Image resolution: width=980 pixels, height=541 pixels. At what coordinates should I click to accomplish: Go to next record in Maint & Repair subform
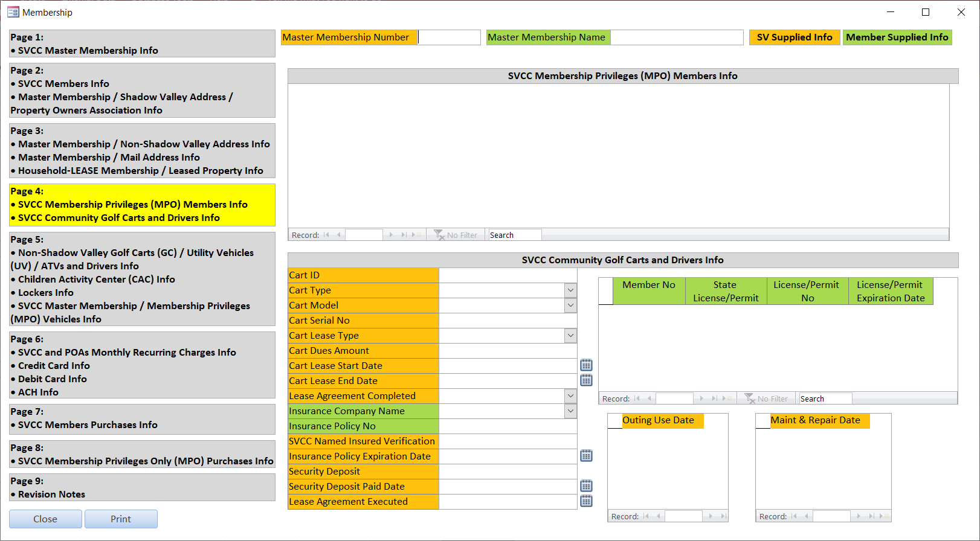point(859,516)
